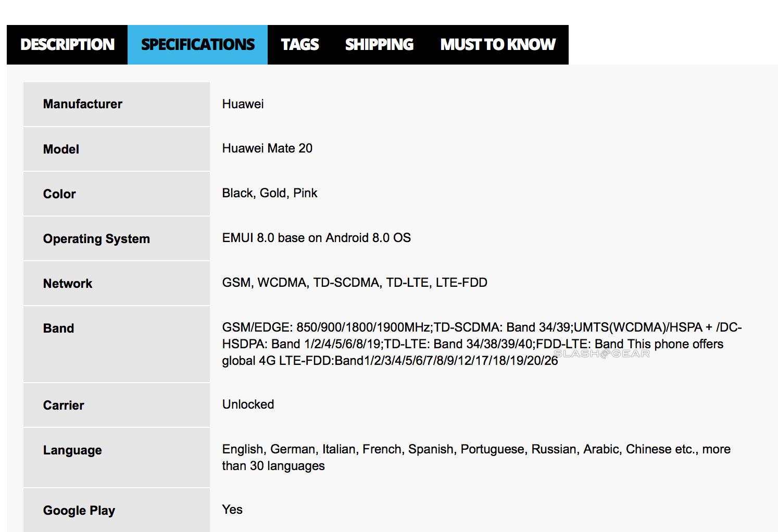Go to the Shipping tab

(379, 45)
